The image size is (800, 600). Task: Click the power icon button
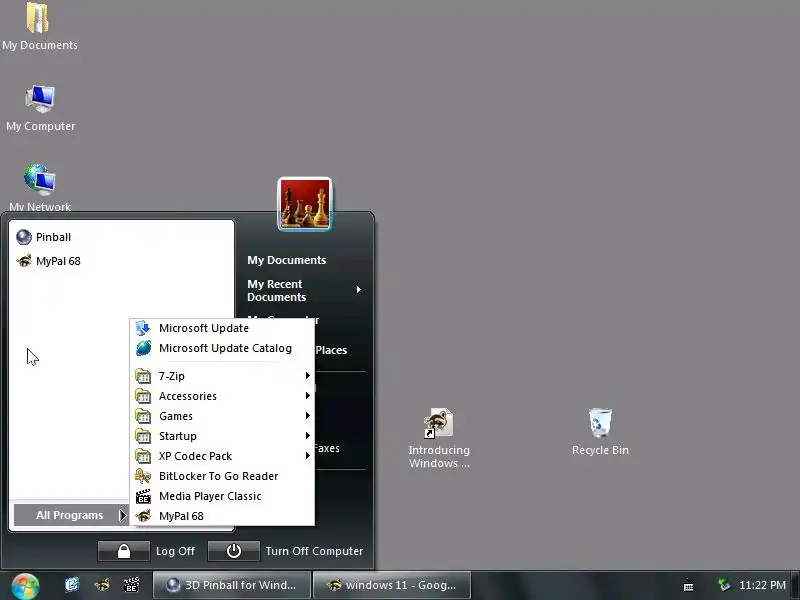234,551
